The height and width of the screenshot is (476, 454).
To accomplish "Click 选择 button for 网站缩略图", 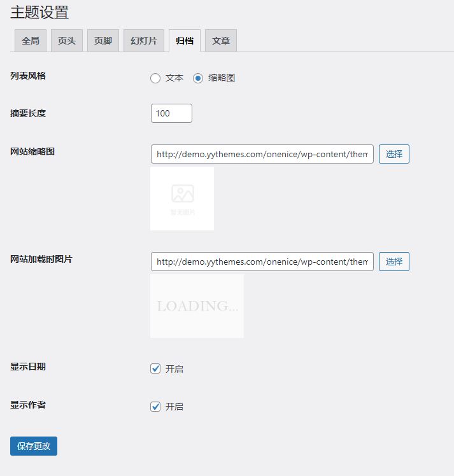I will (x=394, y=154).
